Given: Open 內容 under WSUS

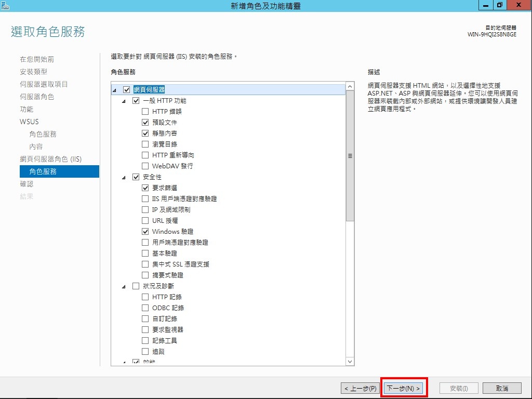Looking at the screenshot, I should pyautogui.click(x=36, y=147).
